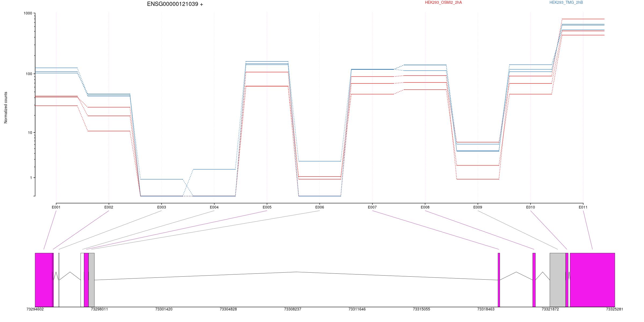Image resolution: width=644 pixels, height=322 pixels.
Task: Click exon label E007
Action: (372, 207)
